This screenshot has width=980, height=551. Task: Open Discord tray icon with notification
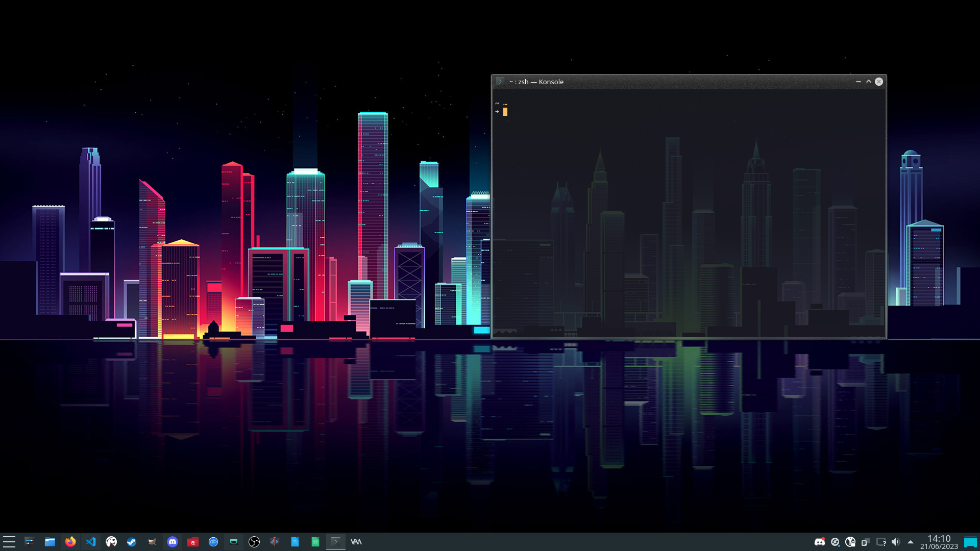tap(820, 542)
